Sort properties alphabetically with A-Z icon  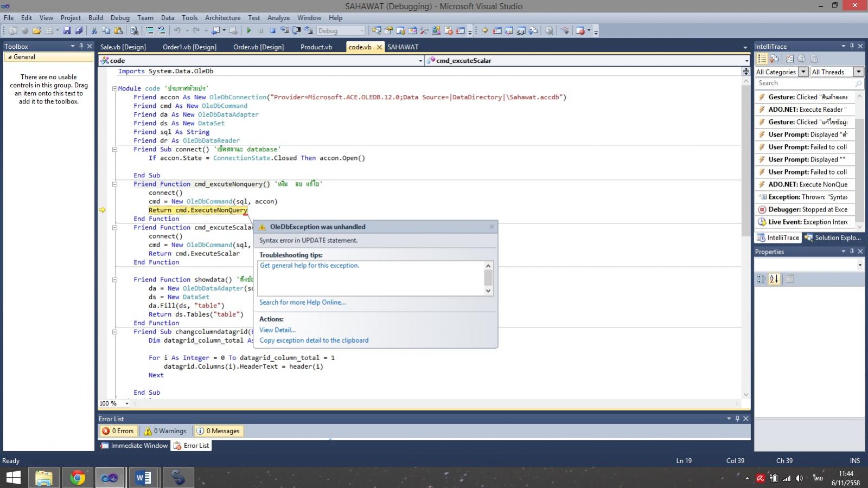click(x=774, y=279)
